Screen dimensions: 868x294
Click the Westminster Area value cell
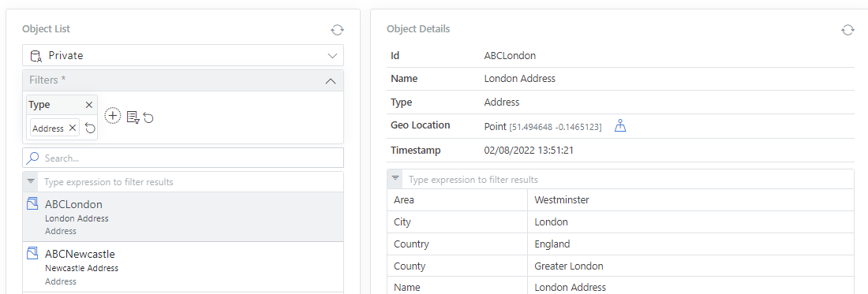(691, 200)
